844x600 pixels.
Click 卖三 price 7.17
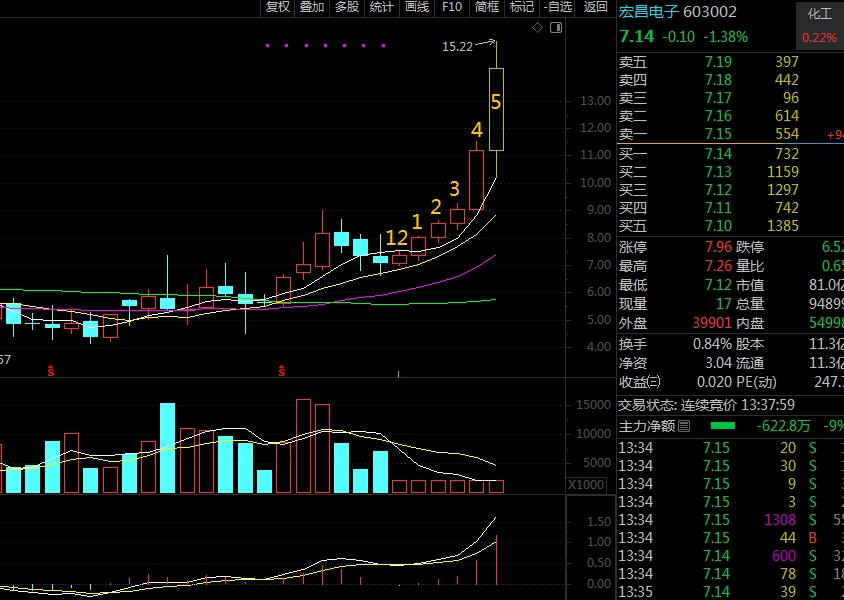tap(718, 98)
